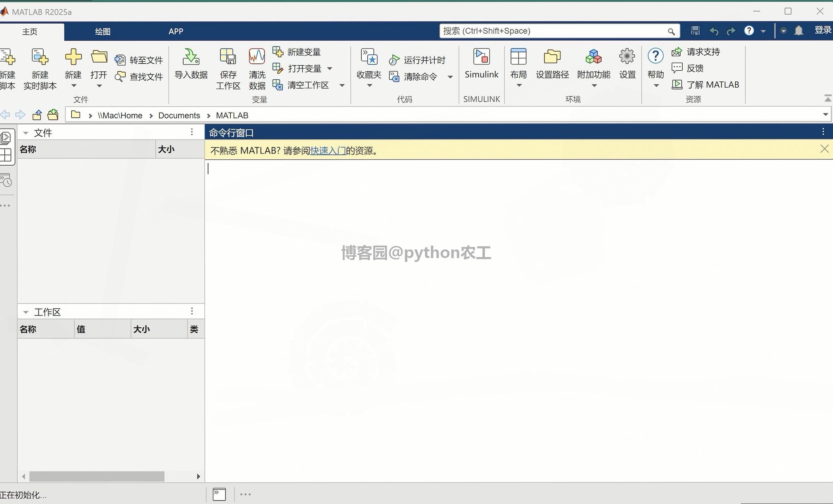Open MATLAB preferences via the gear icon
The image size is (833, 504).
627,66
